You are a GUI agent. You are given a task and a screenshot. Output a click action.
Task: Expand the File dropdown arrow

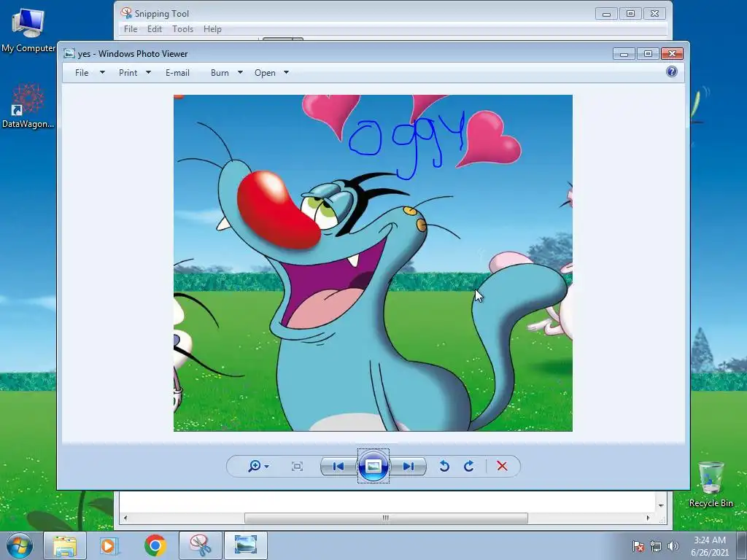coord(102,72)
